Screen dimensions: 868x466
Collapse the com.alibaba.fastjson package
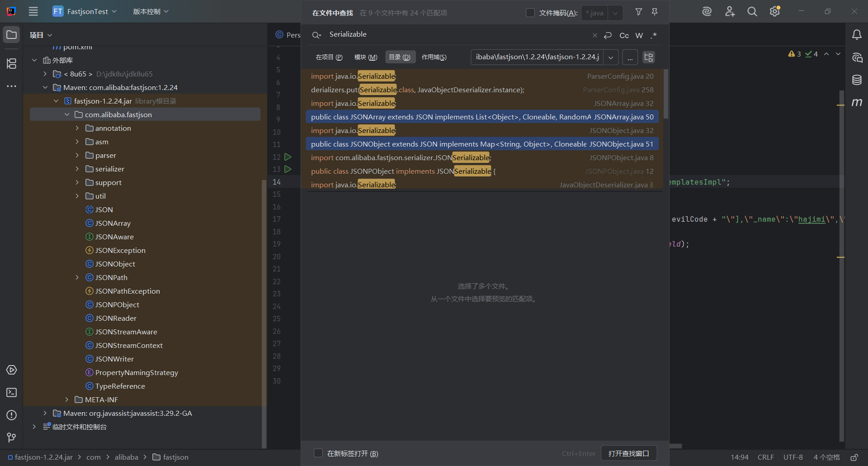(67, 114)
